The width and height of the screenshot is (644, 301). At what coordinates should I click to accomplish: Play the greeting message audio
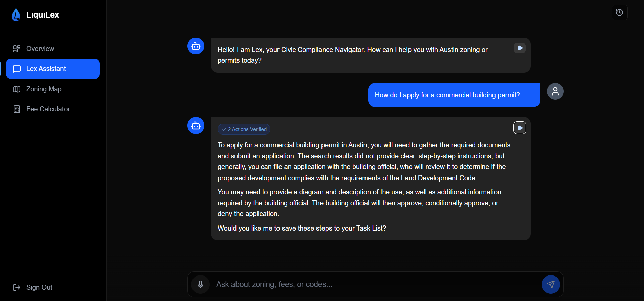[520, 48]
